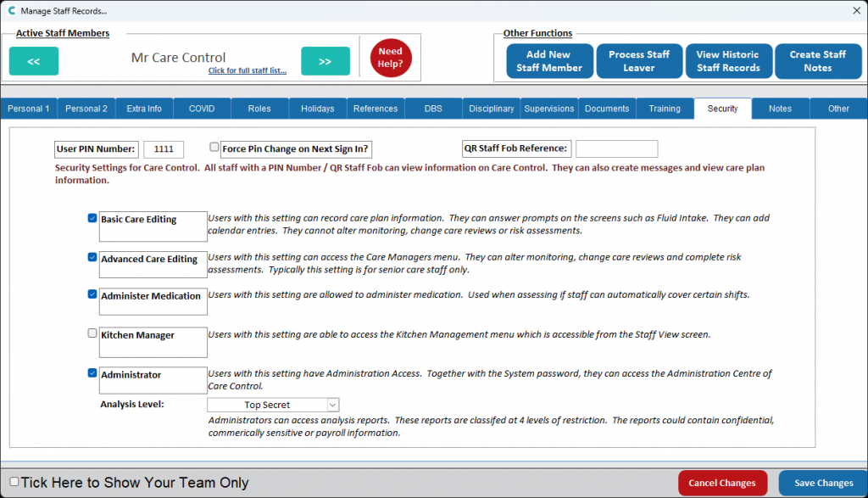Click Add New Staff Member
This screenshot has width=868, height=498.
(549, 61)
